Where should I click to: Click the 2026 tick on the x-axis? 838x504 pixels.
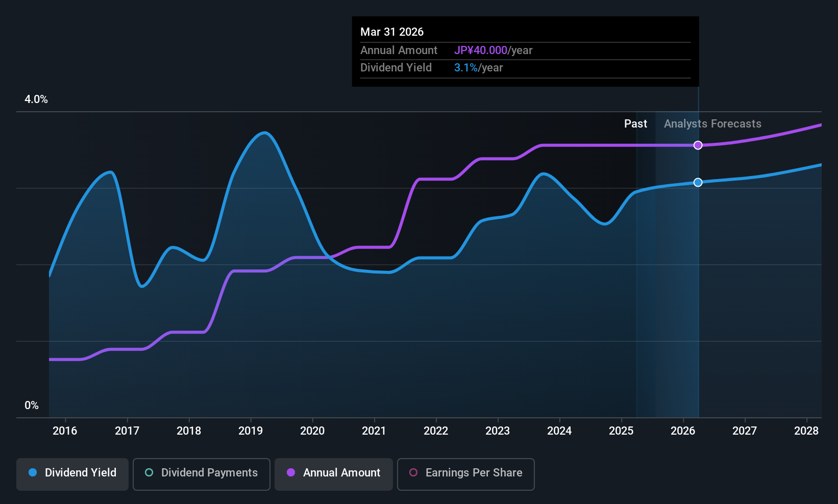tap(683, 431)
